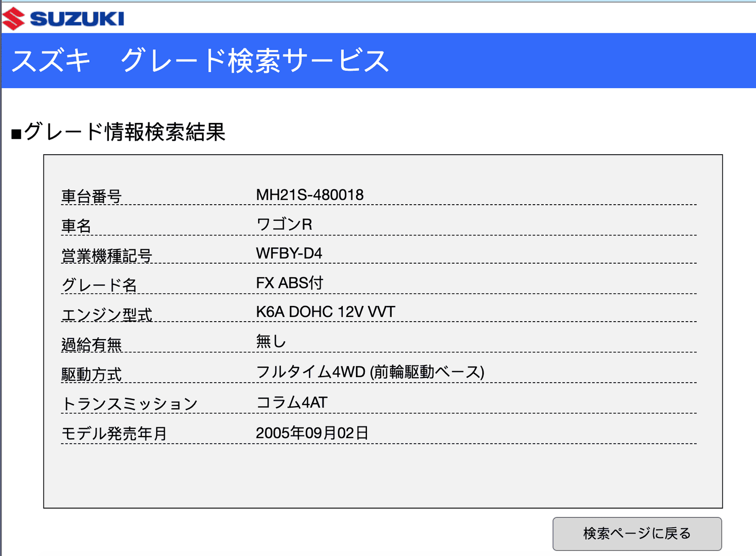Click the エンジン型式 label

106,315
